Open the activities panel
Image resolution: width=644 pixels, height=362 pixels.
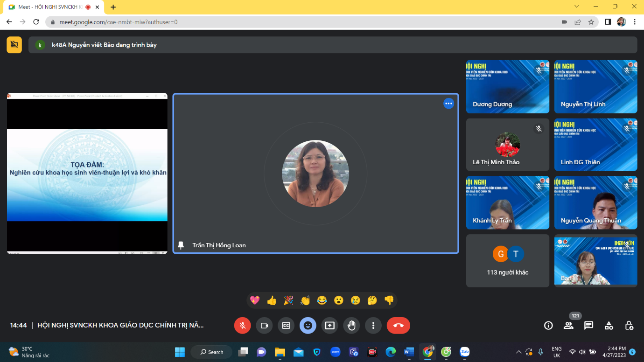[x=609, y=326]
